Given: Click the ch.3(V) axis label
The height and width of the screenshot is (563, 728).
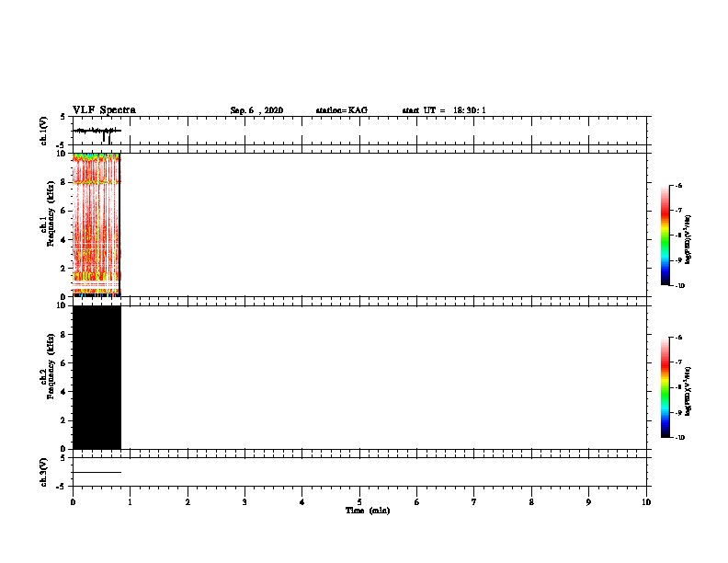Looking at the screenshot, I should [43, 472].
